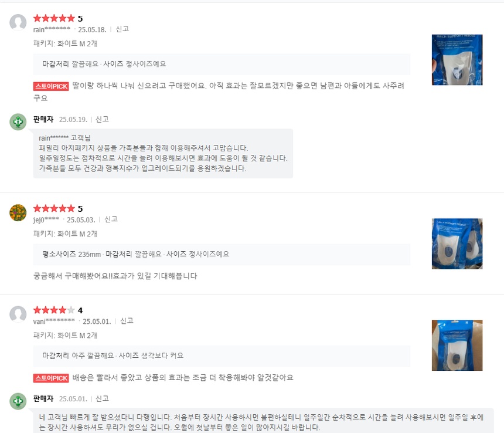Click 신고 link next to jej0**** review
The image size is (504, 433).
click(111, 219)
